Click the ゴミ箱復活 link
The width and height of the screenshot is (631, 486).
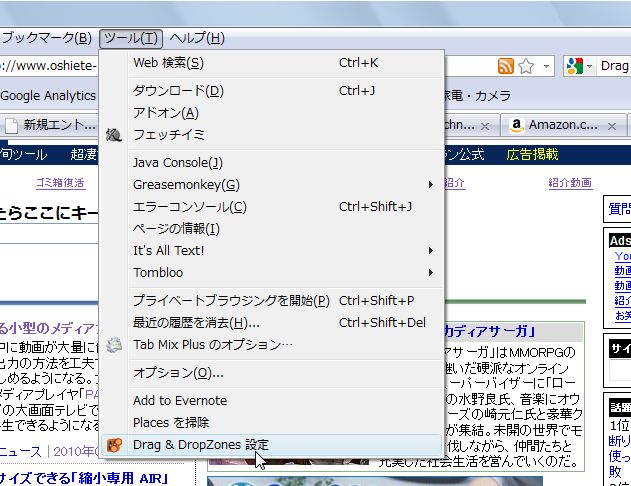[60, 183]
